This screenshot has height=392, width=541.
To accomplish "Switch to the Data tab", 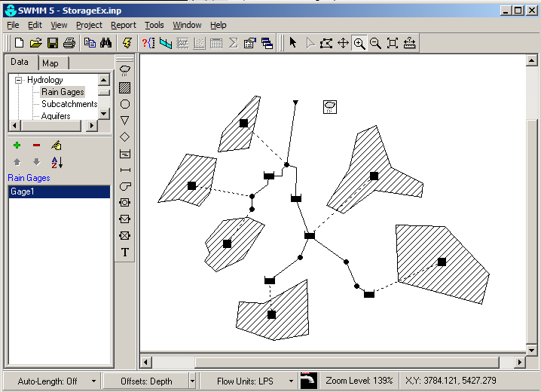I will [x=20, y=62].
